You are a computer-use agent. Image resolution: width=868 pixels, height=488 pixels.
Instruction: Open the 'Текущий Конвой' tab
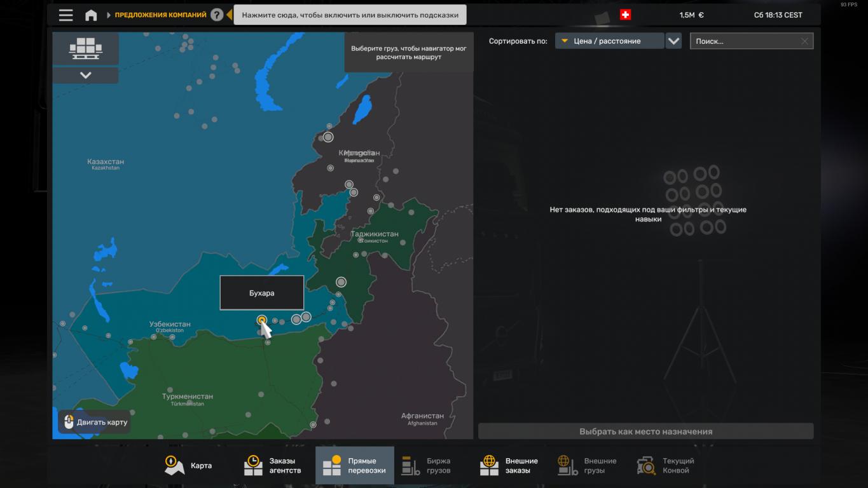tap(666, 466)
